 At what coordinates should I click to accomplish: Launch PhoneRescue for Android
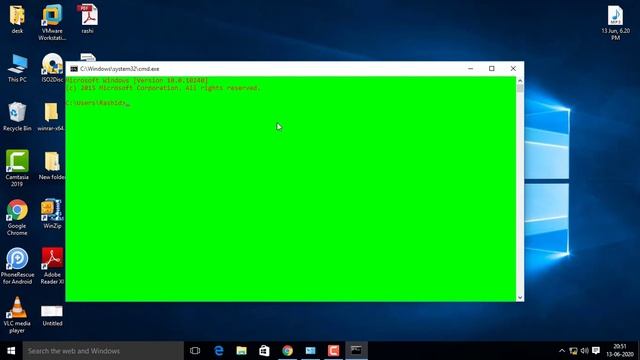pos(17,266)
